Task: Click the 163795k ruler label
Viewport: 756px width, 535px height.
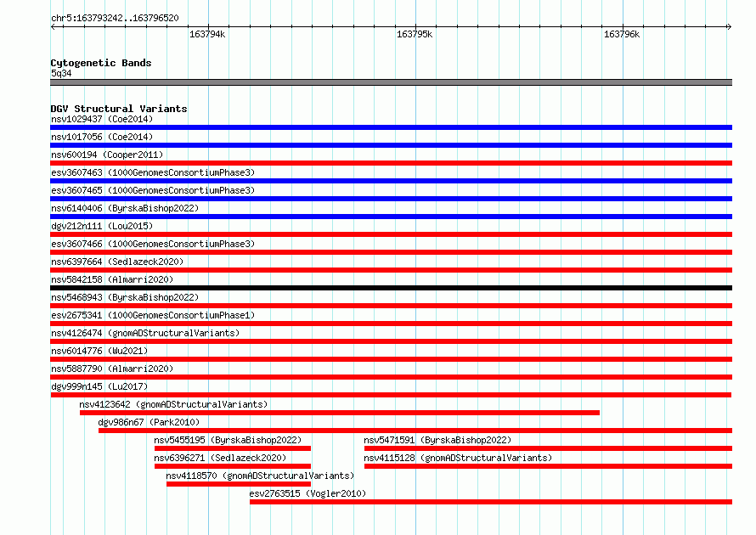Action: [415, 34]
